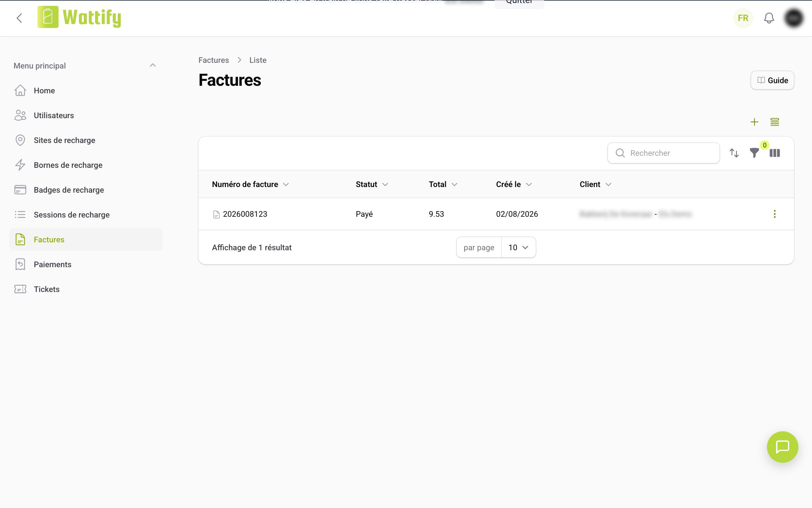Click the Sites de recharge pin icon
The width and height of the screenshot is (812, 508).
point(20,140)
